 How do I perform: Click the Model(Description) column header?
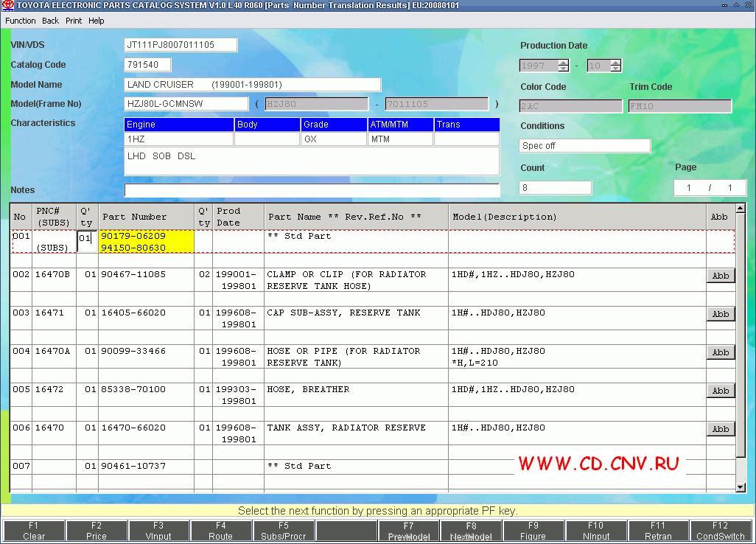[x=577, y=217]
